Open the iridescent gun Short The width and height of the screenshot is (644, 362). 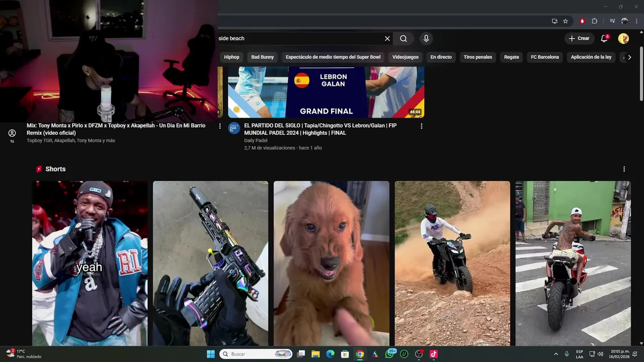pyautogui.click(x=210, y=263)
